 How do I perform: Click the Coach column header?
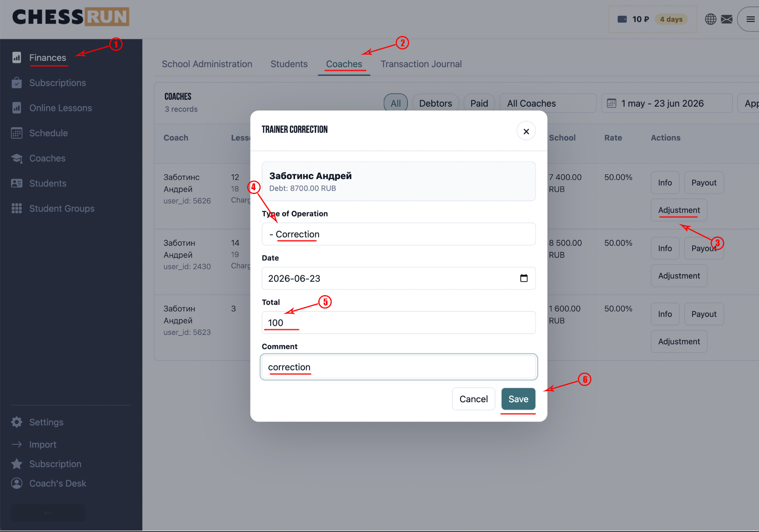176,138
